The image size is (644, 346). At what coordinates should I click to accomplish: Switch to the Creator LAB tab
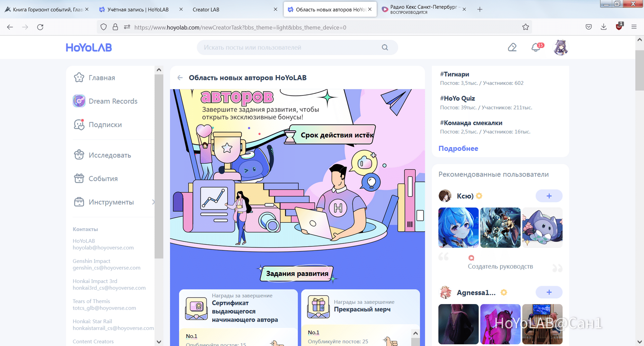206,10
